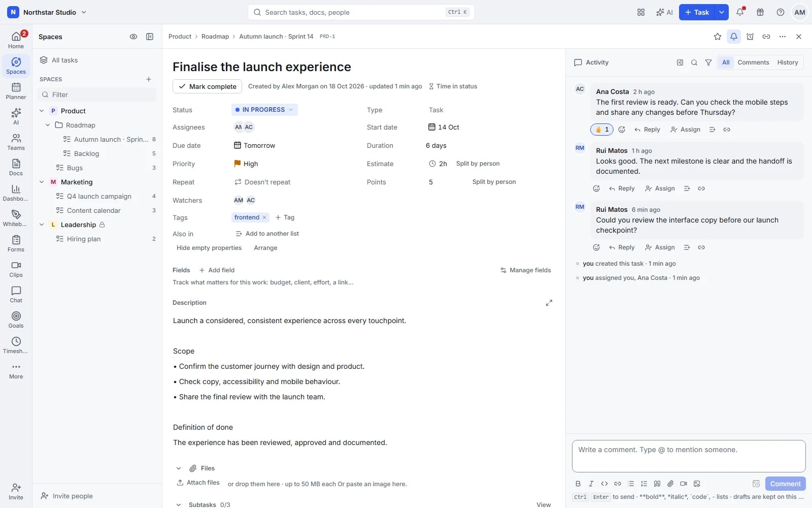Open the Northstar Studio workspace dropdown

(x=47, y=12)
